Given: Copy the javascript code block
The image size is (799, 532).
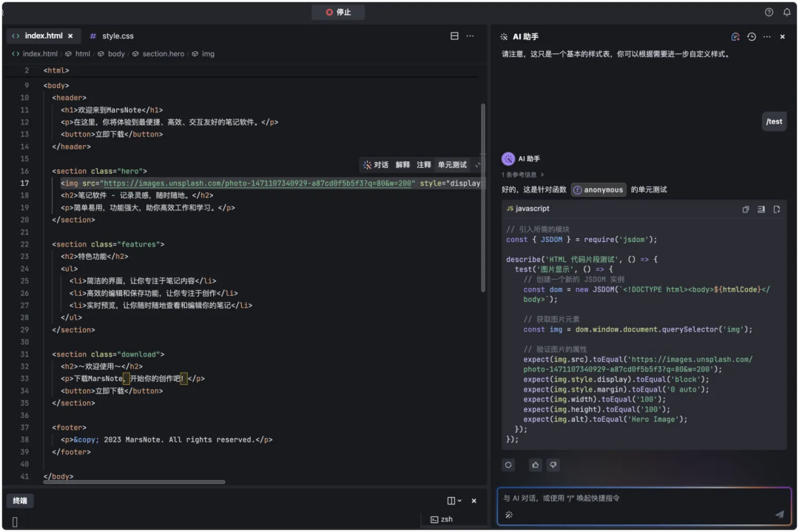Looking at the screenshot, I should point(746,209).
